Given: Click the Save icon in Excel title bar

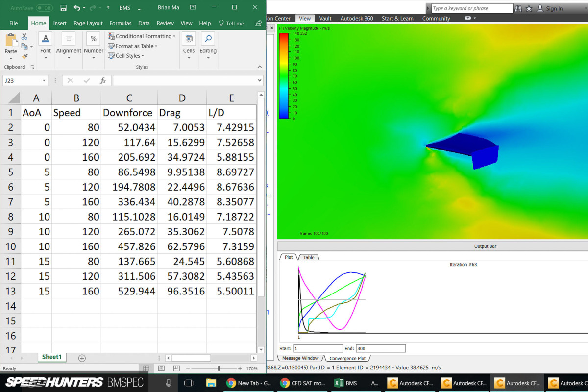Looking at the screenshot, I should 63,8.
